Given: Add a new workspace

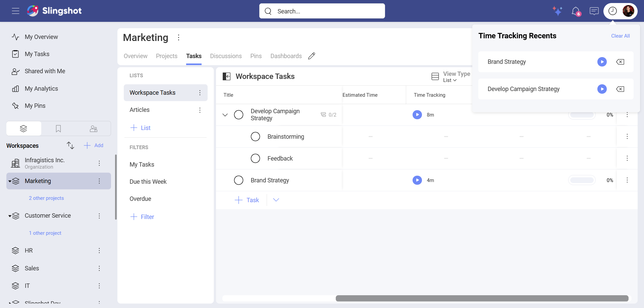Looking at the screenshot, I should pyautogui.click(x=94, y=145).
